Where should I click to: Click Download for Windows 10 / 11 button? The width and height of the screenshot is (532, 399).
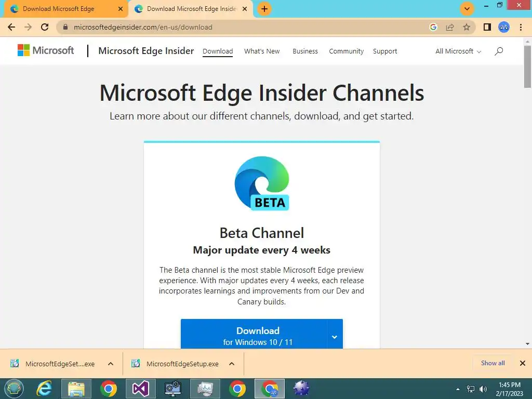tap(254, 334)
